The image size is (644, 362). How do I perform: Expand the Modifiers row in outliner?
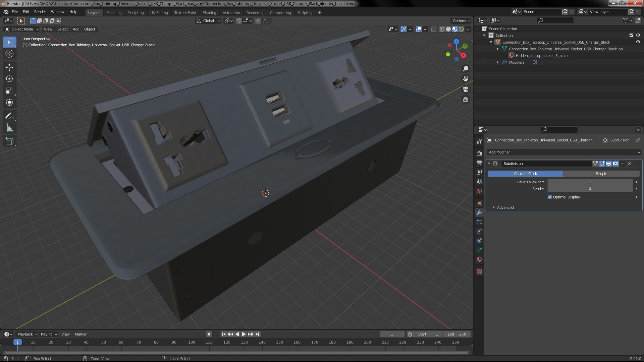pyautogui.click(x=498, y=62)
